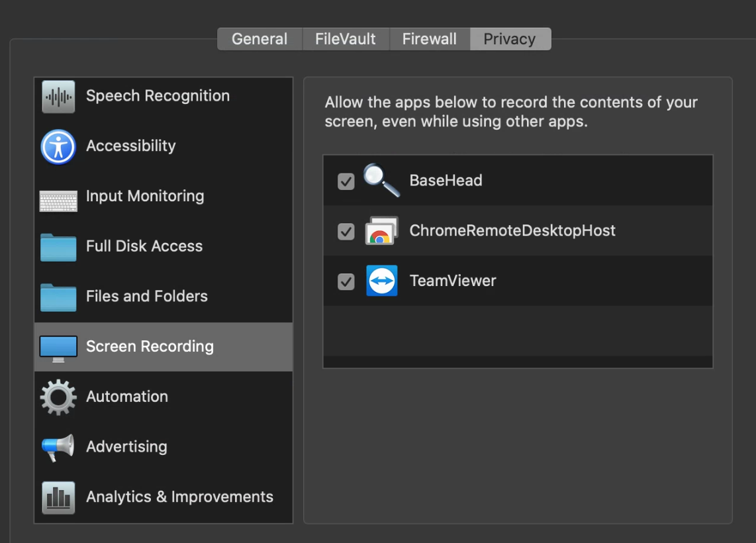Switch to the General tab
The image size is (756, 543).
pos(260,38)
